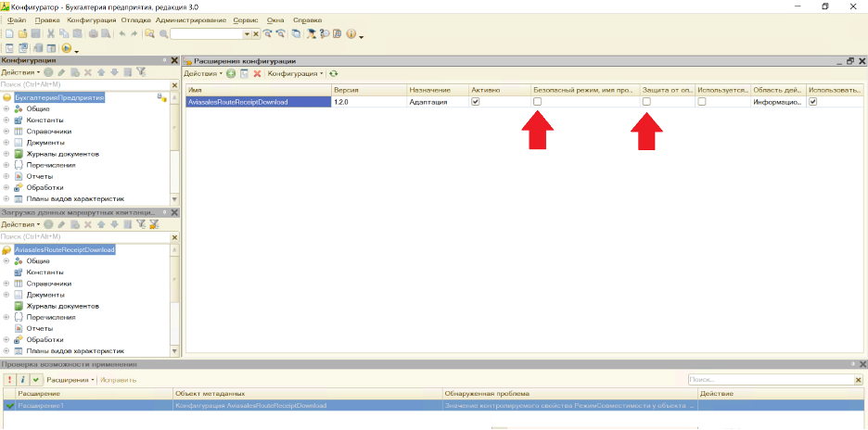Refresh the extensions list with green arrows icon
This screenshot has width=868, height=430.
point(333,73)
